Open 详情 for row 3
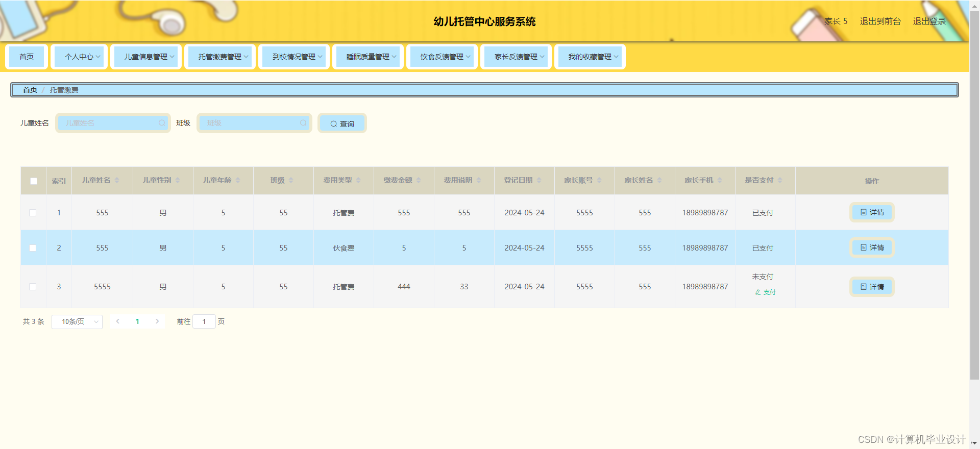980x449 pixels. click(872, 287)
